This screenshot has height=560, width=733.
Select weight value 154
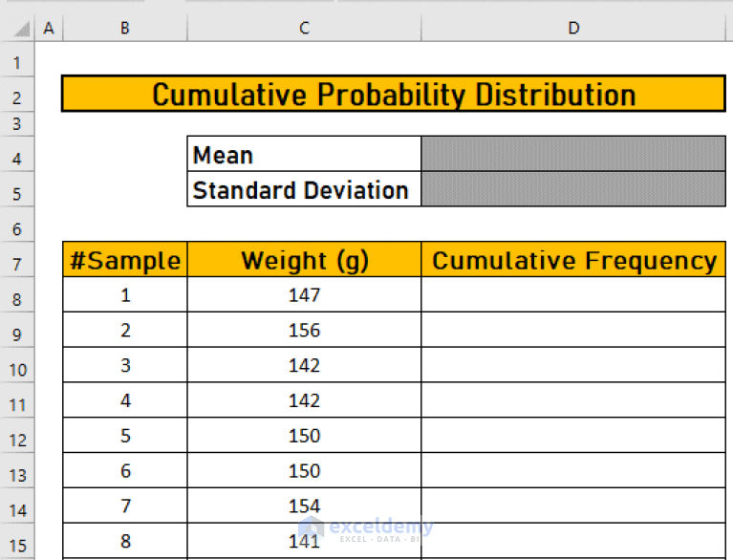[304, 506]
